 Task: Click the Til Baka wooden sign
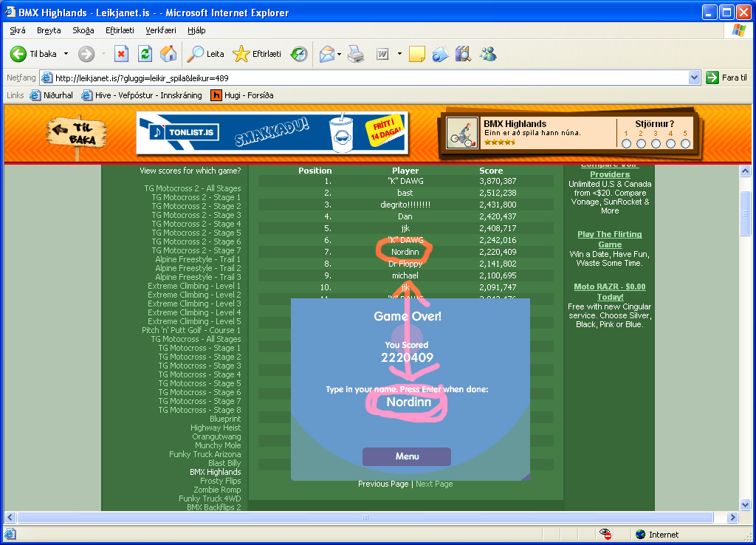pos(77,135)
